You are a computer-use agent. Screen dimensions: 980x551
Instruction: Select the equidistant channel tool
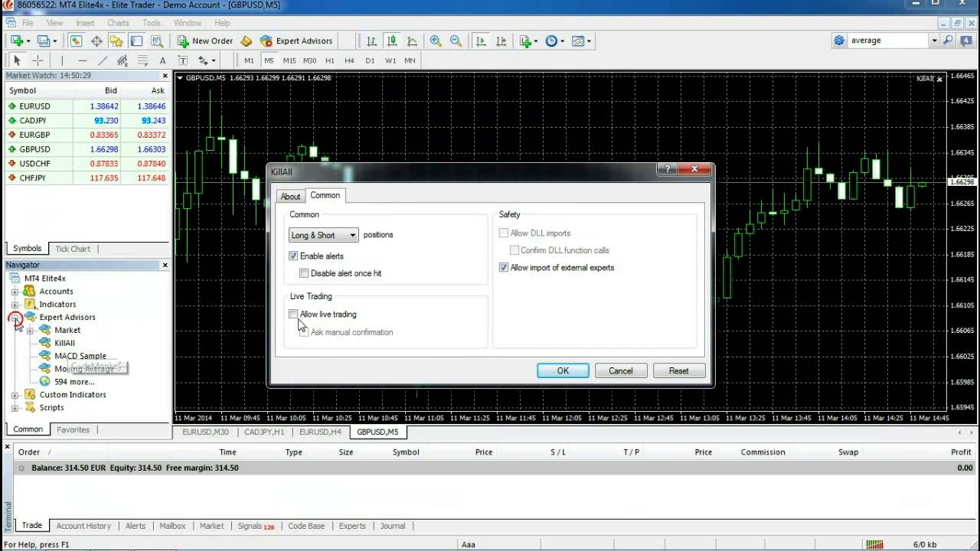pyautogui.click(x=122, y=60)
